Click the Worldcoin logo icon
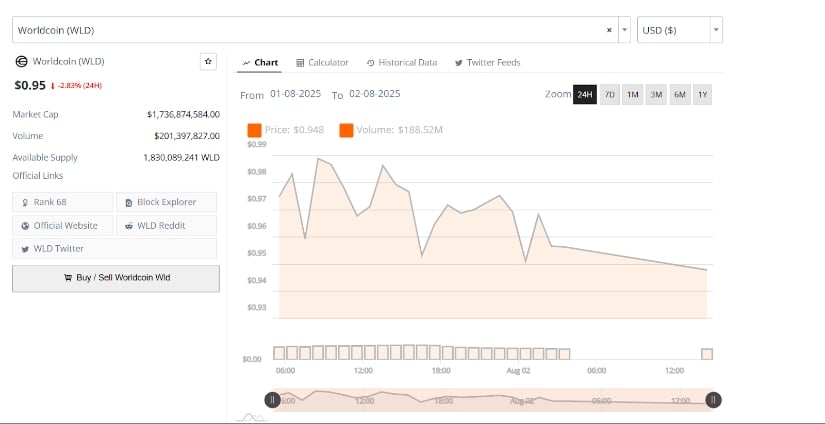 coord(22,62)
